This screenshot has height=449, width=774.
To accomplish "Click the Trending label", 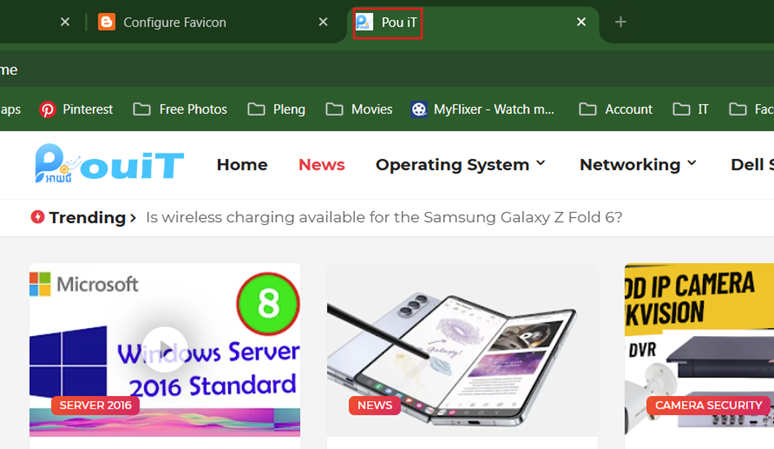I will 87,218.
